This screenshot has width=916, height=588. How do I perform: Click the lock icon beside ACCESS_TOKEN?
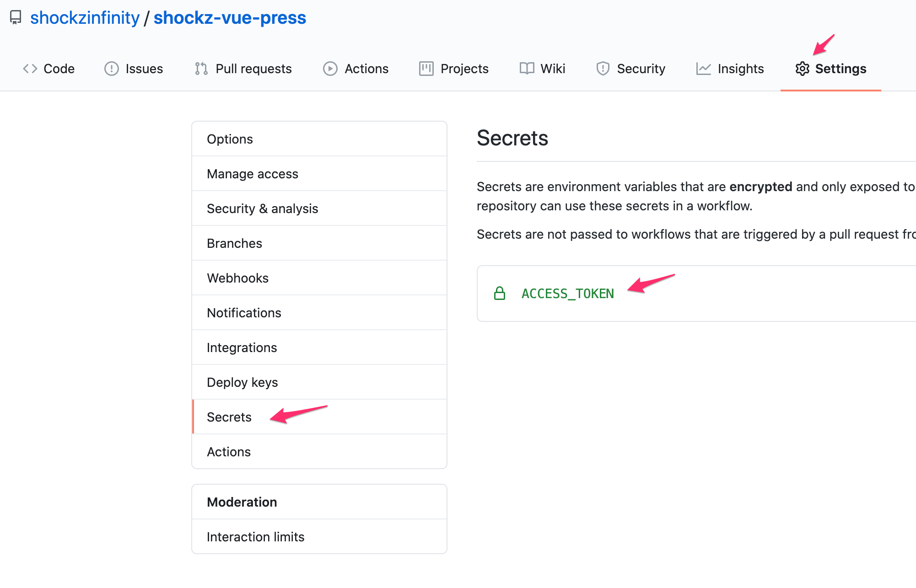[500, 293]
